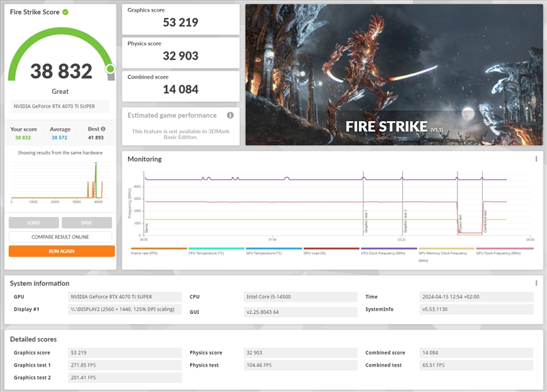Click Your score value 38 832 in green
The image size is (547, 392).
point(23,138)
